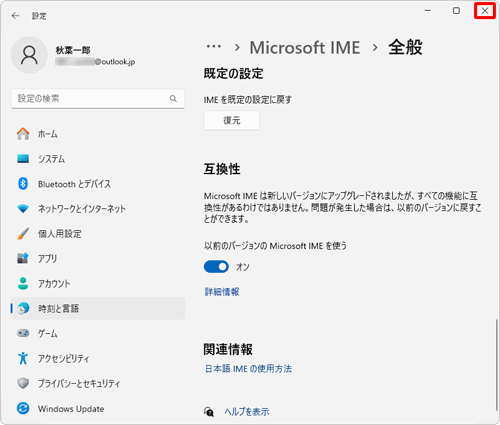Click the network Wi-Fi icon

click(x=23, y=209)
